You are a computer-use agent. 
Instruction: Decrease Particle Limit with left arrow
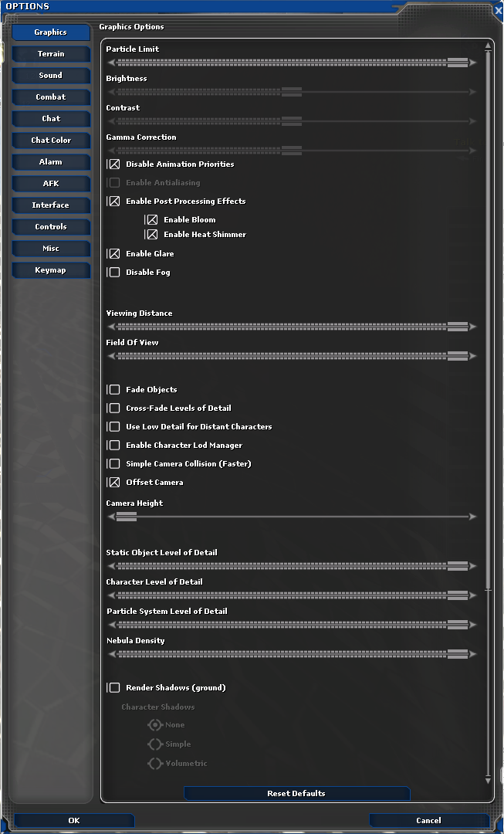pyautogui.click(x=111, y=63)
